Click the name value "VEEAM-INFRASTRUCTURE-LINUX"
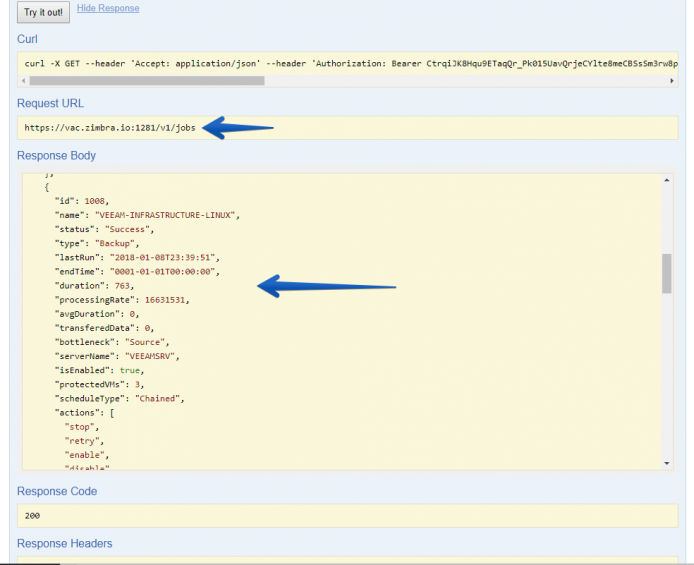This screenshot has height=565, width=694. (165, 215)
